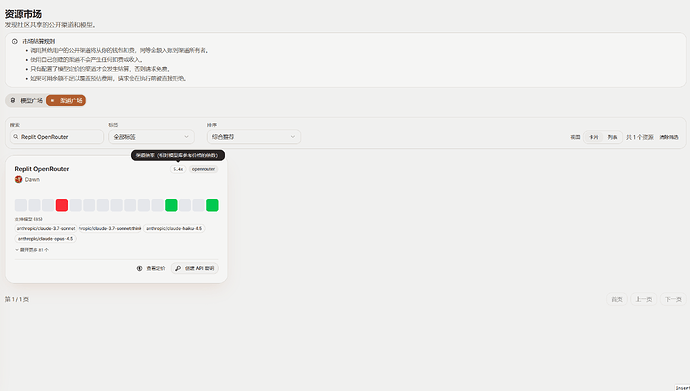Go to the 下一页 next page
This screenshot has width=690, height=391.
[x=673, y=299]
